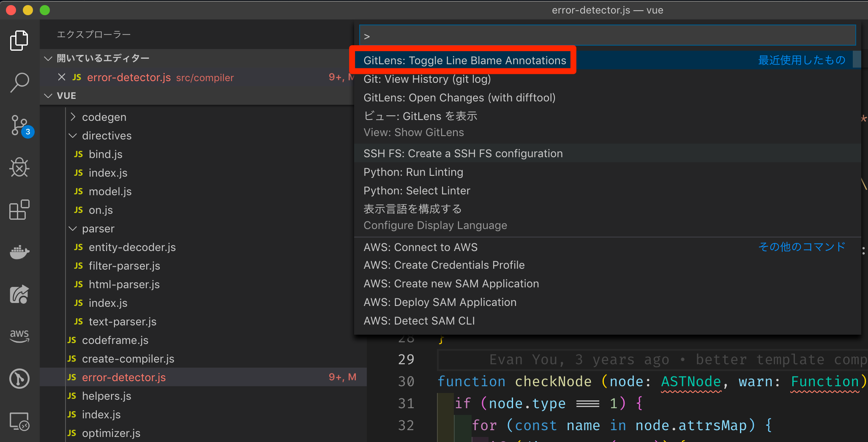Open model.js file
The height and width of the screenshot is (442, 868).
coord(110,191)
